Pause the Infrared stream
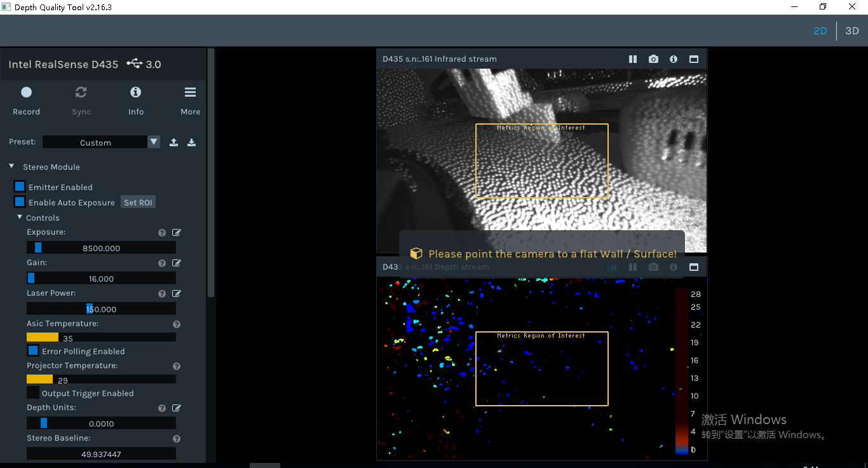The image size is (868, 468). (x=633, y=59)
